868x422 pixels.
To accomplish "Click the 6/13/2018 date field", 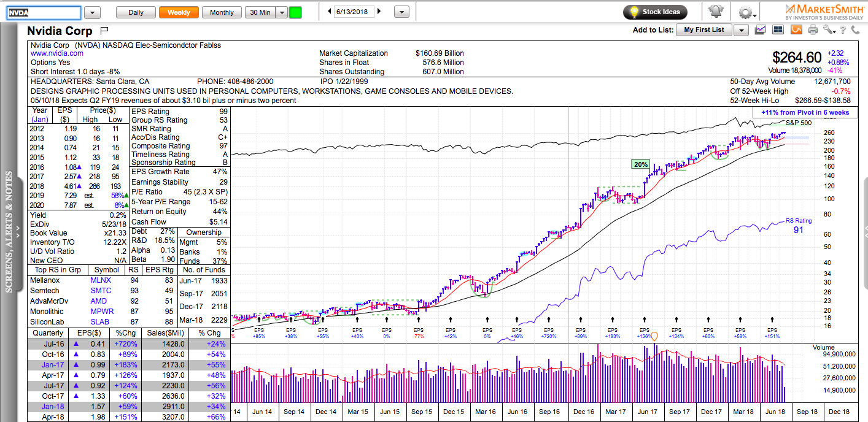I will (x=354, y=12).
